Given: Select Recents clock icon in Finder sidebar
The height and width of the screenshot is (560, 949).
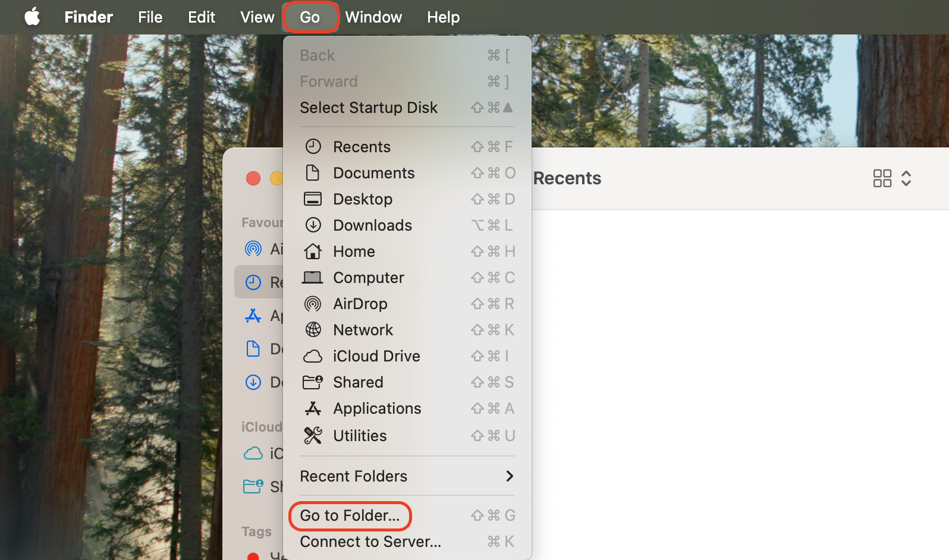Looking at the screenshot, I should pyautogui.click(x=253, y=282).
